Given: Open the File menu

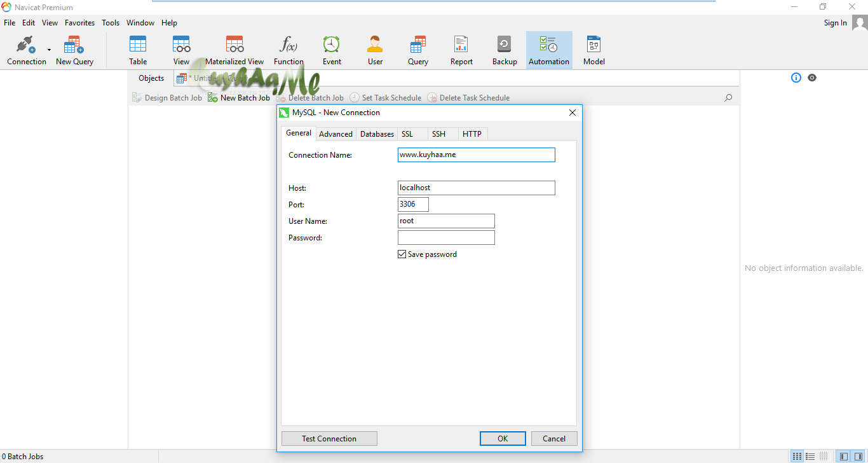Looking at the screenshot, I should pos(10,23).
